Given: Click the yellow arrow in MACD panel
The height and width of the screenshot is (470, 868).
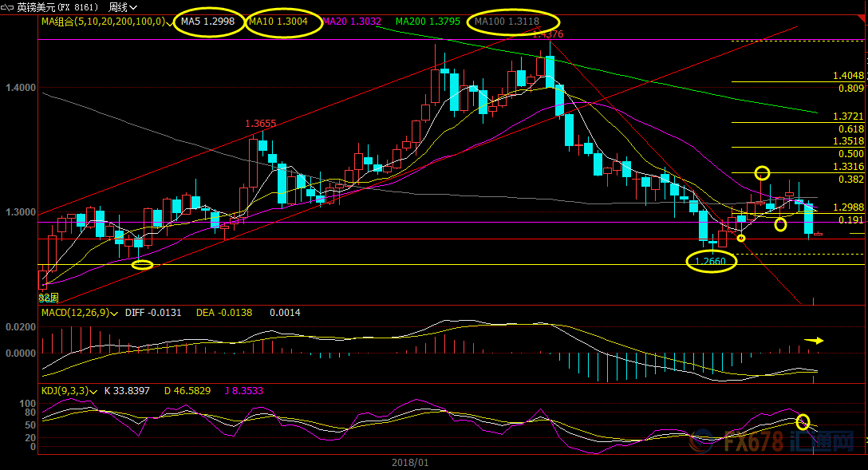Looking at the screenshot, I should [x=814, y=341].
